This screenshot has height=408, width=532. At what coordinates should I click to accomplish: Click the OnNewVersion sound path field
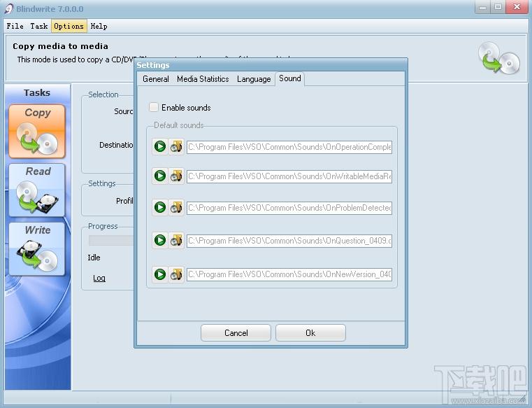pos(289,274)
